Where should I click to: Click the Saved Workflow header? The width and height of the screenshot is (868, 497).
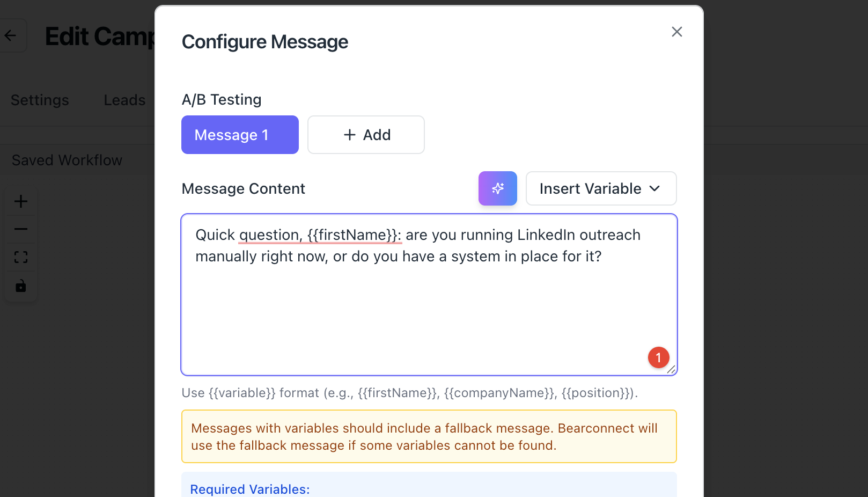[x=67, y=160]
